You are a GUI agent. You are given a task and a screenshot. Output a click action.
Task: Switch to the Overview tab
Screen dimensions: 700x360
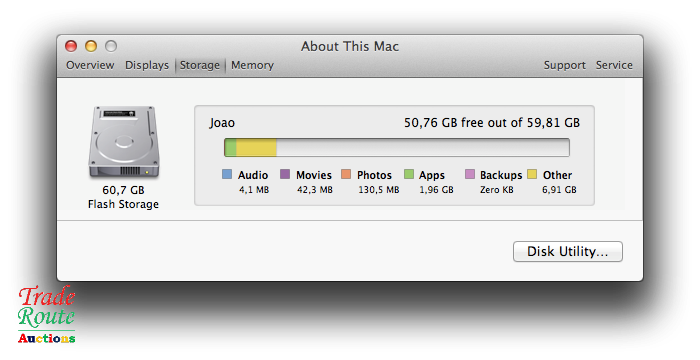[90, 65]
